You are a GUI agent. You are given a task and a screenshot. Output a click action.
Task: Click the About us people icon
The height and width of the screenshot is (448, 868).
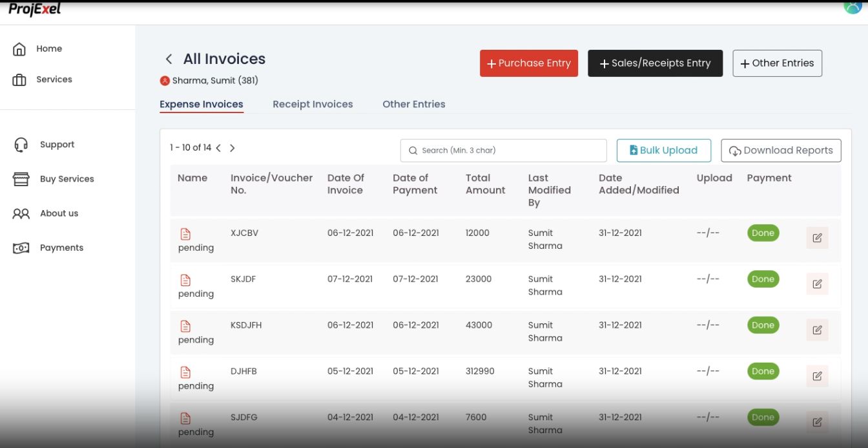(x=21, y=213)
